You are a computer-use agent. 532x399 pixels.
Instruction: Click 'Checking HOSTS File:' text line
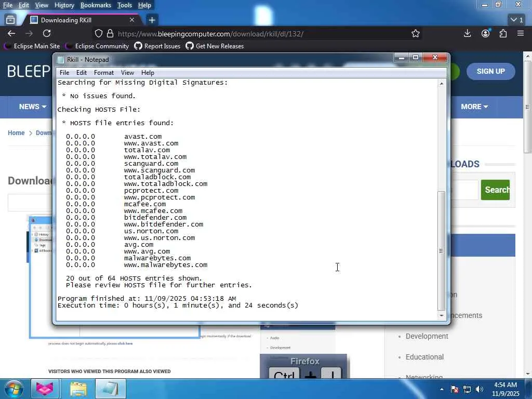[x=99, y=110]
